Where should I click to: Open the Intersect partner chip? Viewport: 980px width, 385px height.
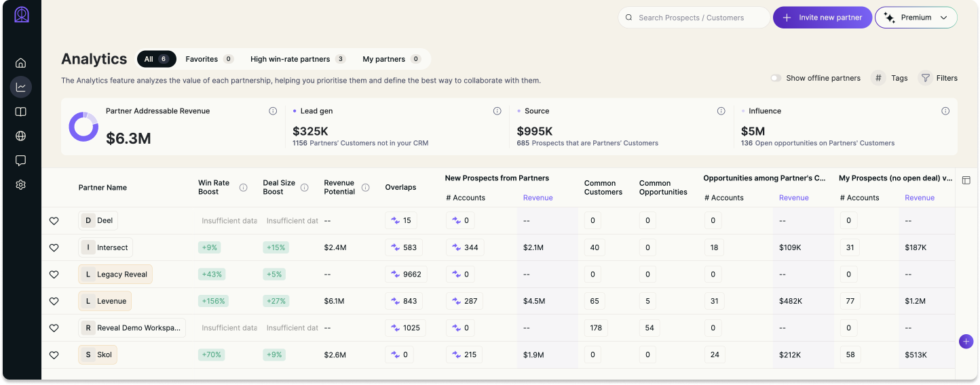pyautogui.click(x=105, y=247)
